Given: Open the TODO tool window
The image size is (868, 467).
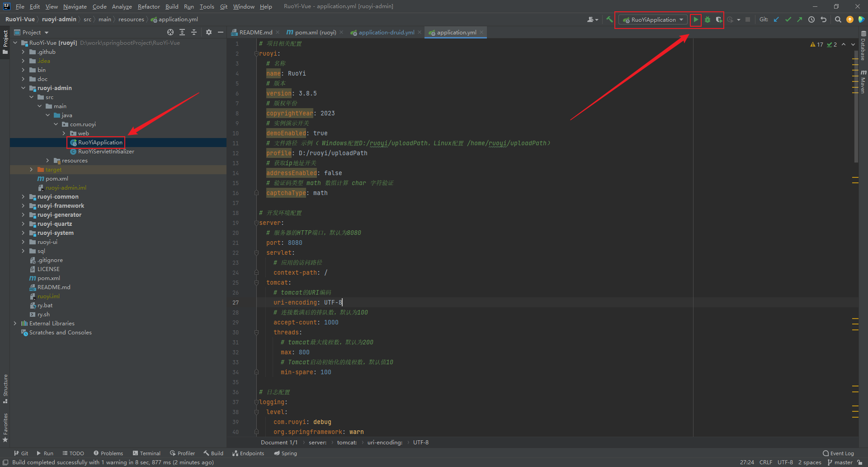Looking at the screenshot, I should 73,453.
